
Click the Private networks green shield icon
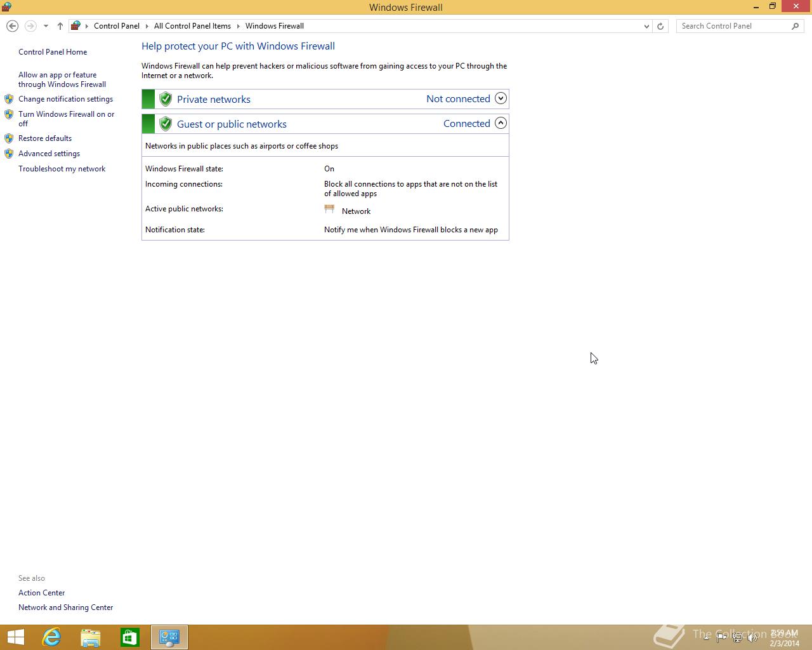166,99
